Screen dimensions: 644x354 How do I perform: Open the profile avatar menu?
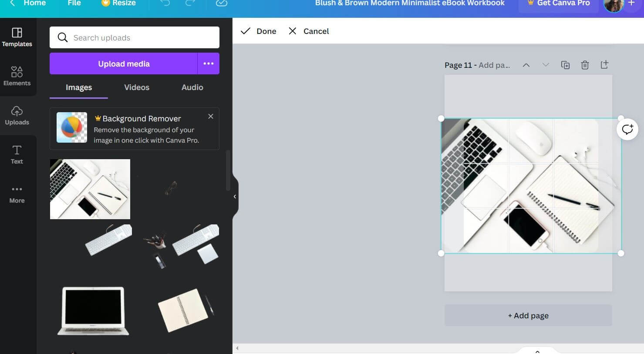(x=614, y=4)
